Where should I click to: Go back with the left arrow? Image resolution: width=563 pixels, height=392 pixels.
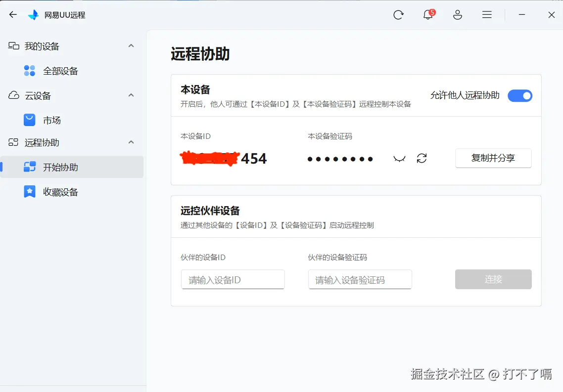13,15
